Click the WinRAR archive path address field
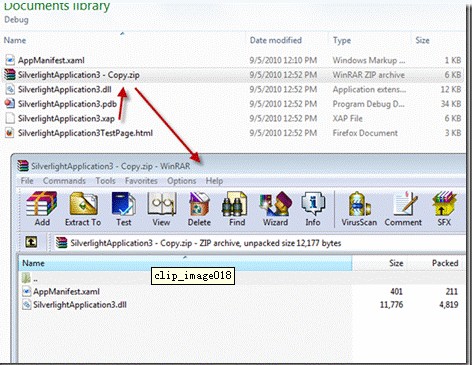 260,243
